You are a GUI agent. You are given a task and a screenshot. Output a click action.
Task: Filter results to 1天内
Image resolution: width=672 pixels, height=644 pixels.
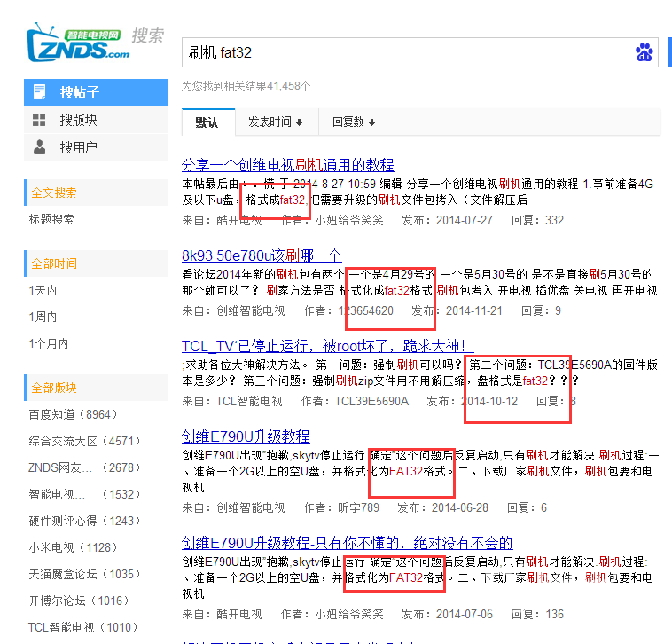(43, 291)
